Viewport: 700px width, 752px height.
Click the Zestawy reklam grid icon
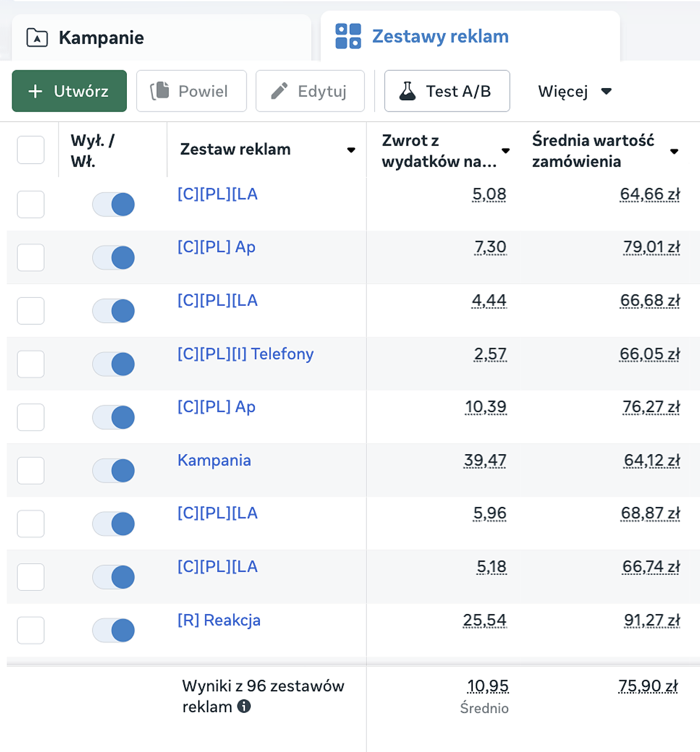coord(348,36)
